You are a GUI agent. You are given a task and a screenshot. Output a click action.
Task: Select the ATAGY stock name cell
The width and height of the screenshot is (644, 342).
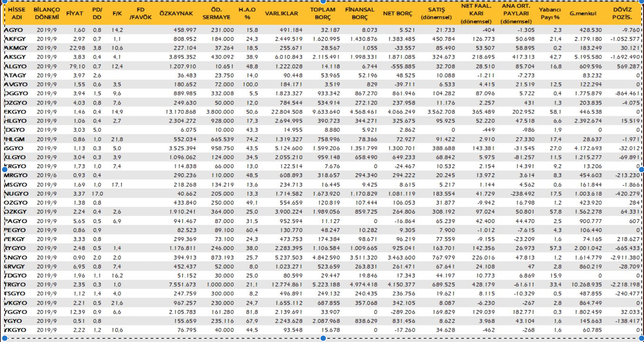coord(15,75)
